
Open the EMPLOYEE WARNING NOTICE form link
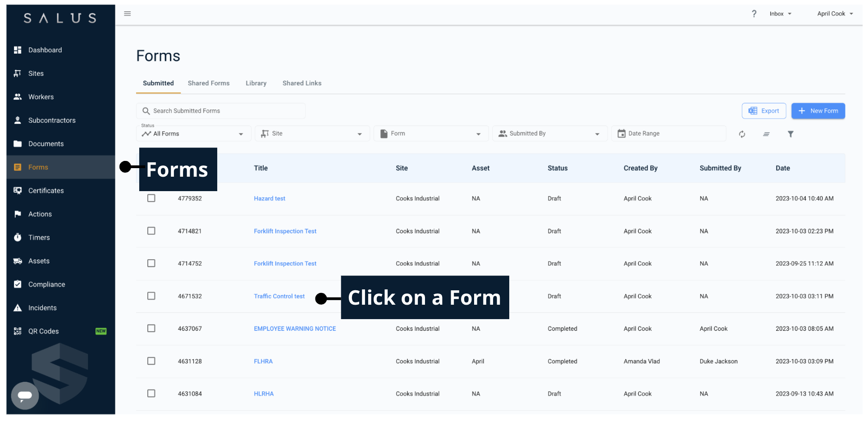pyautogui.click(x=295, y=329)
